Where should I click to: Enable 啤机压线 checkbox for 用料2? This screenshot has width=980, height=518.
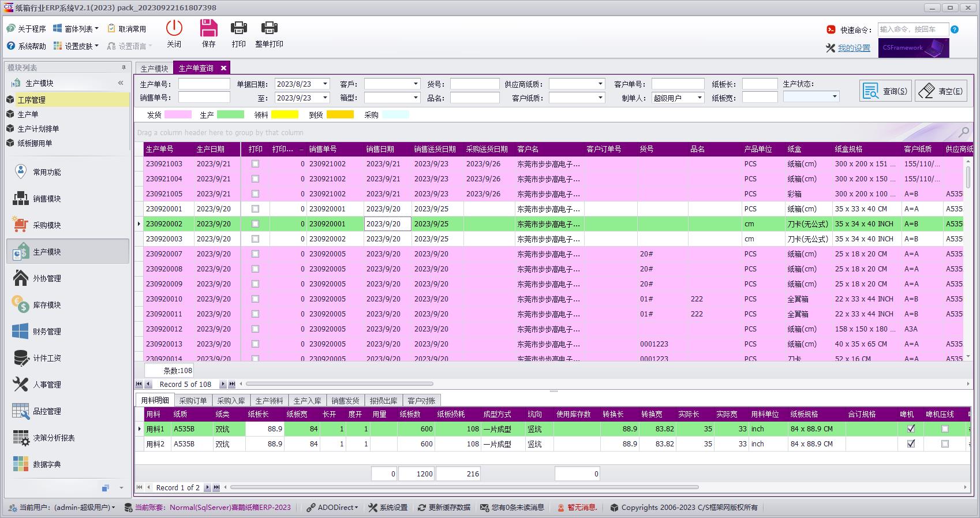tap(945, 444)
